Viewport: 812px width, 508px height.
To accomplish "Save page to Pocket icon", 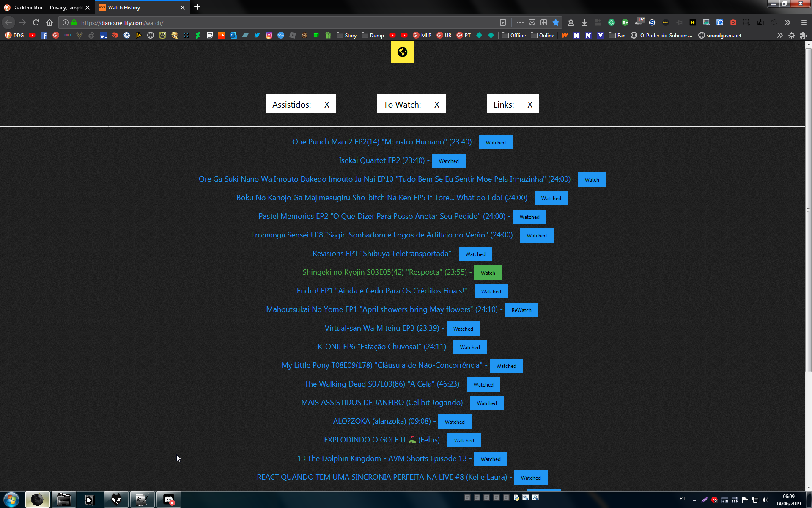I will click(x=532, y=22).
